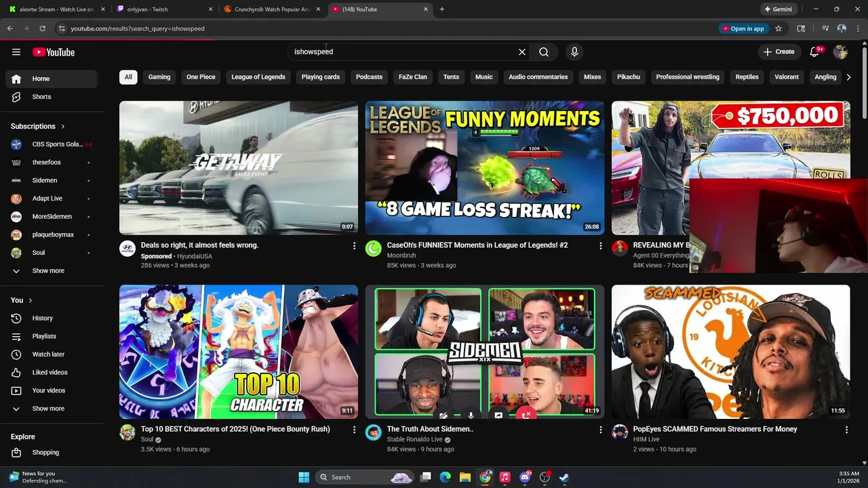Open Steam from the taskbar
This screenshot has height=488, width=868.
pyautogui.click(x=564, y=477)
